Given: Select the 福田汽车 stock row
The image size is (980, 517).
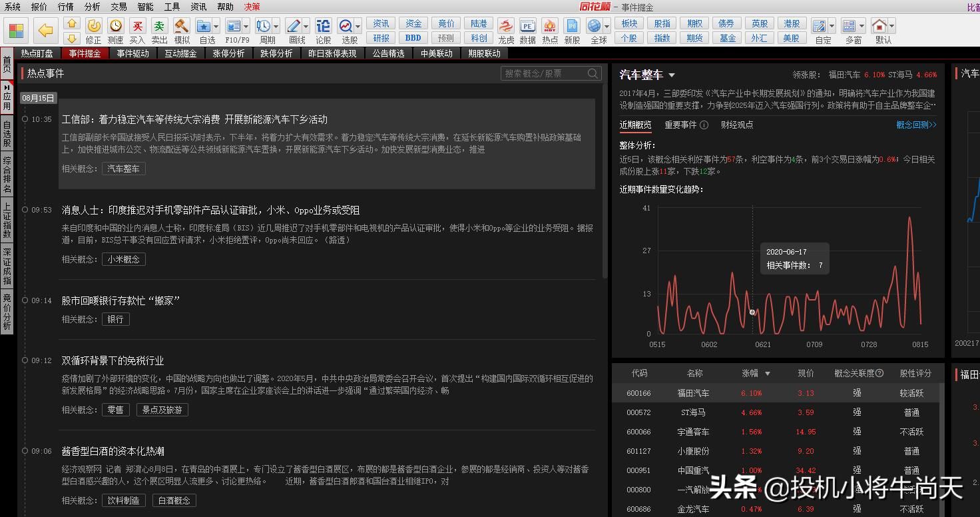Looking at the screenshot, I should click(x=776, y=393).
